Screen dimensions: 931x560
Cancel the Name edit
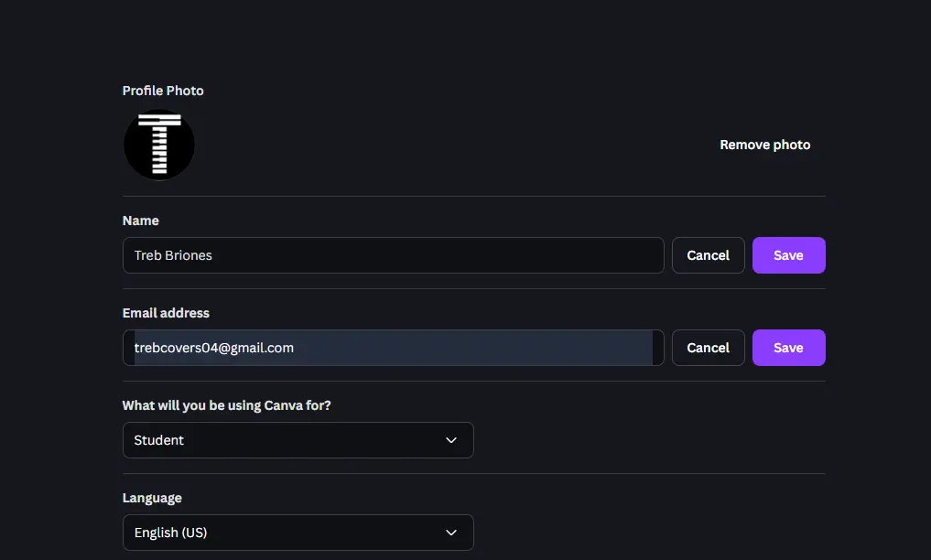708,255
